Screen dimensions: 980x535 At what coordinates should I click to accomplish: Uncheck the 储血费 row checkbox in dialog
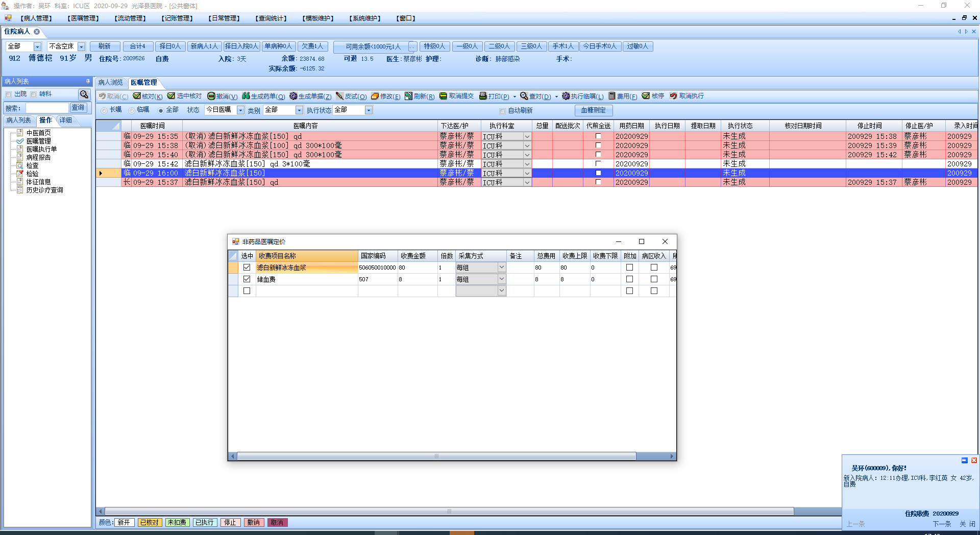coord(247,279)
